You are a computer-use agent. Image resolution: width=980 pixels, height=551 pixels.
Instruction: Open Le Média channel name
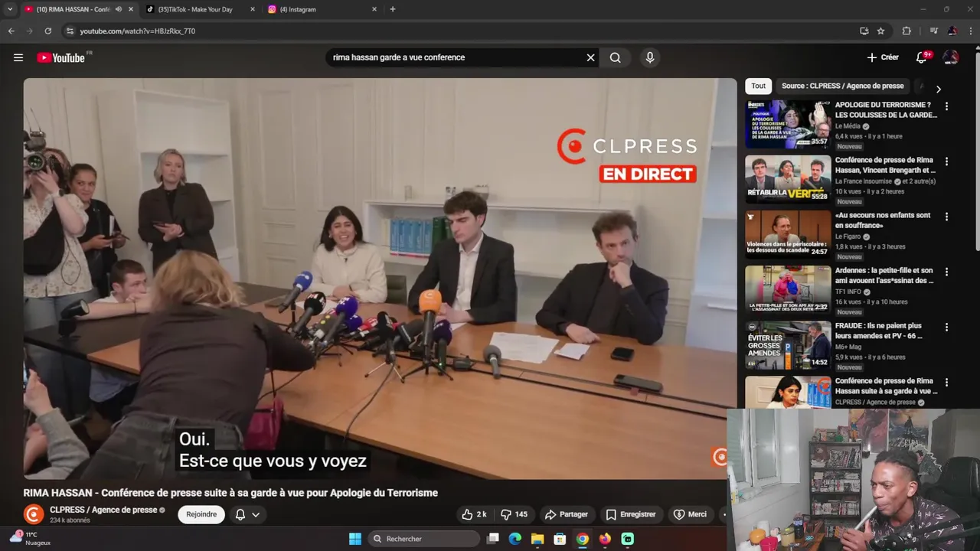tap(848, 126)
